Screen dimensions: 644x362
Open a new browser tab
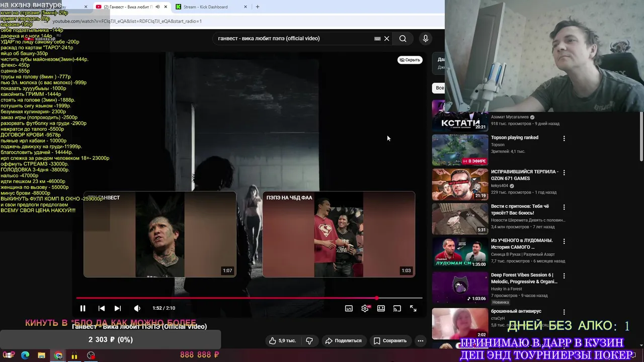point(258,7)
